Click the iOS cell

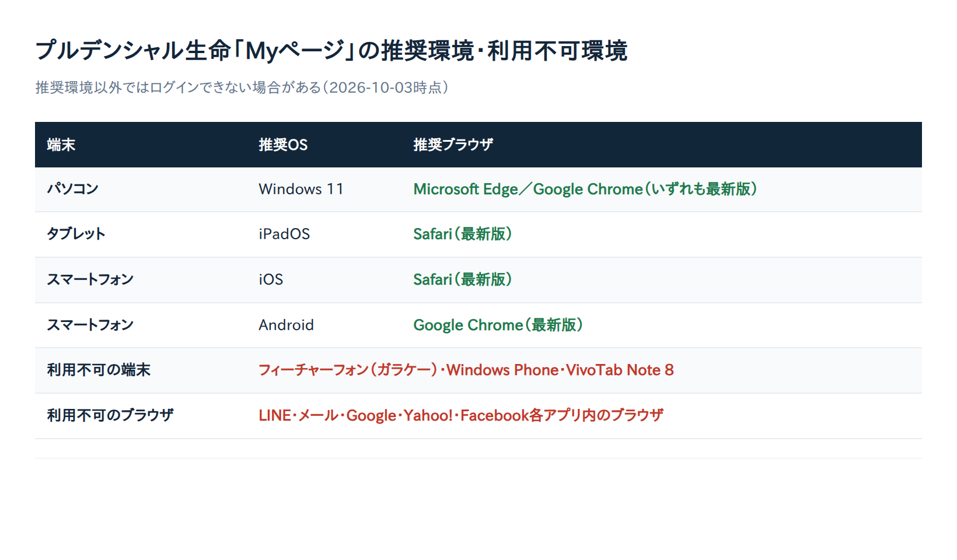click(x=271, y=279)
